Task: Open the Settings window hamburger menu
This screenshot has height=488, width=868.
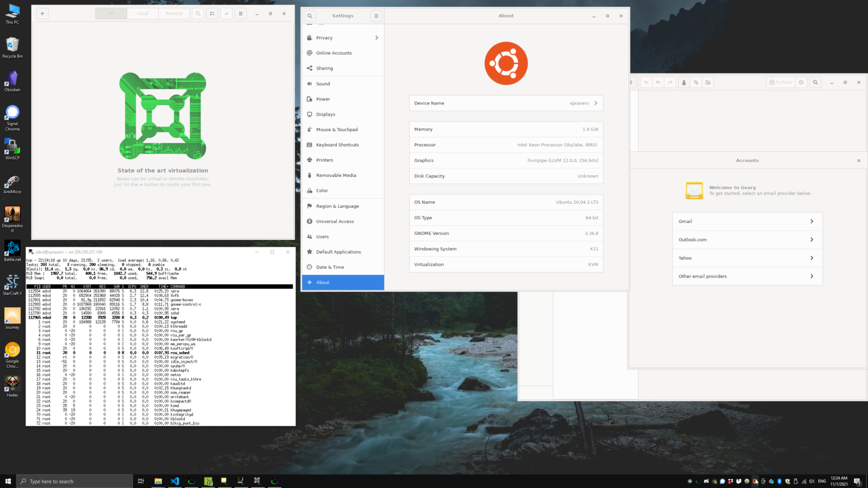Action: tap(376, 16)
